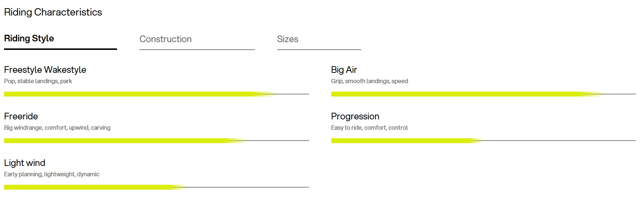The image size is (644, 197).
Task: Switch to the Sizes tab
Action: [288, 39]
